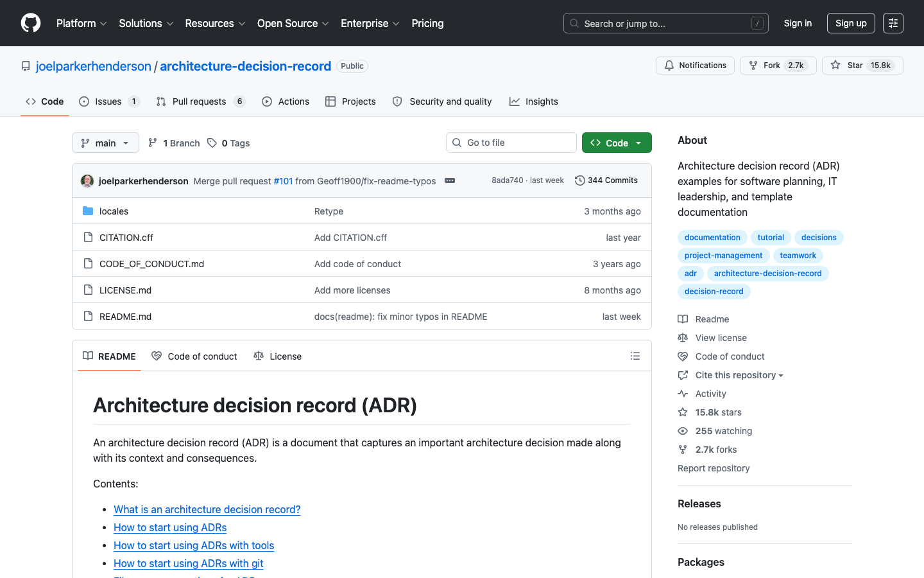Image resolution: width=924 pixels, height=578 pixels.
Task: Open the GitHub home logo
Action: [x=31, y=23]
